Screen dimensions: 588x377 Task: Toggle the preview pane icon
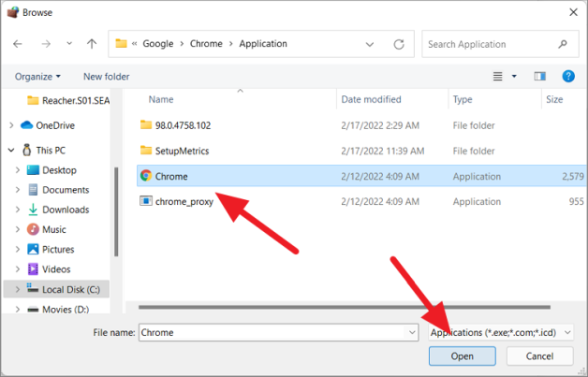click(539, 77)
